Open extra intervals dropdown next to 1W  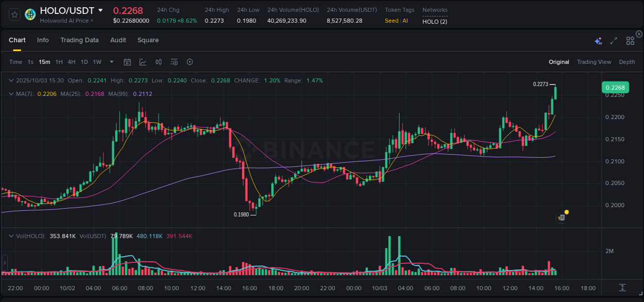click(111, 62)
